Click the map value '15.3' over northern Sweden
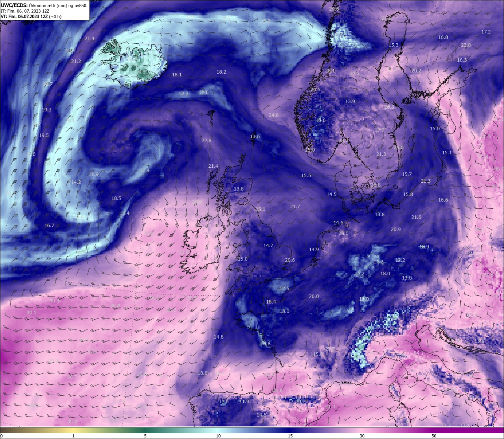Image resolution: width=504 pixels, height=439 pixels. (x=393, y=45)
